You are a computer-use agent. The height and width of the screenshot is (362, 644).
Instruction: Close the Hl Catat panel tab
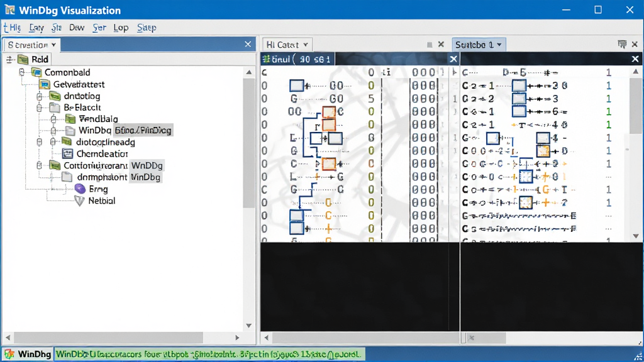441,45
